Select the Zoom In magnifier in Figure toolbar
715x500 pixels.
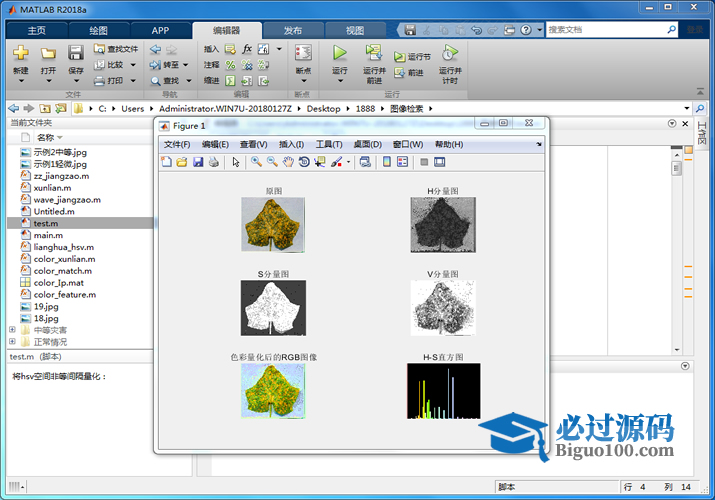(x=257, y=162)
